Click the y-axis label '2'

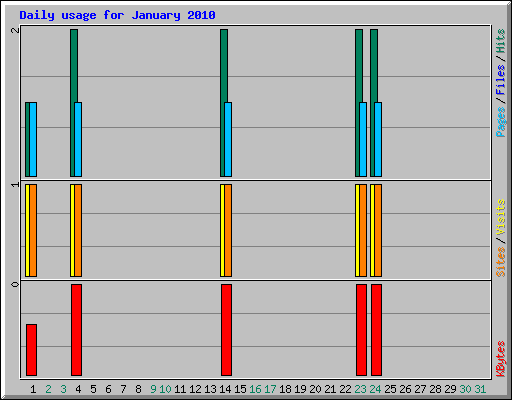(15, 30)
